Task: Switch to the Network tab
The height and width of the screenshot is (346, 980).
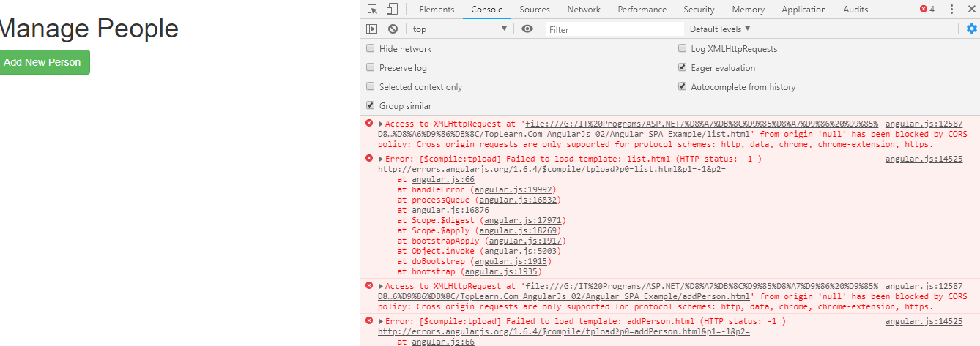Action: pyautogui.click(x=583, y=10)
